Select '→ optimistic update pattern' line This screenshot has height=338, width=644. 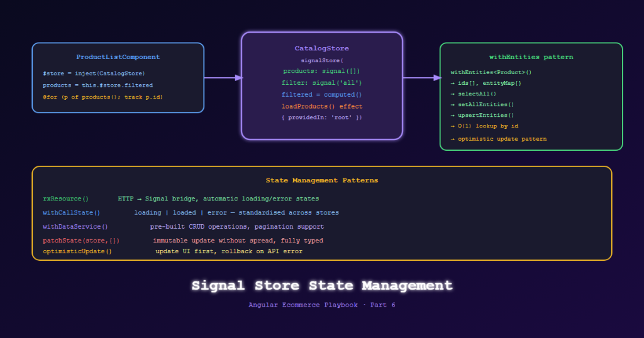[x=499, y=139]
